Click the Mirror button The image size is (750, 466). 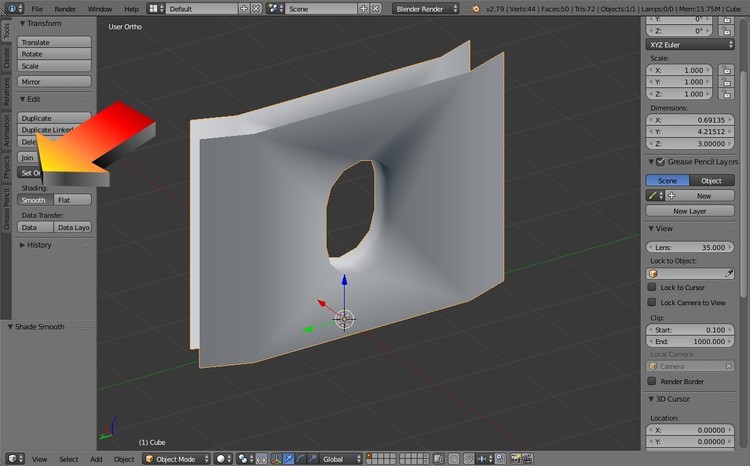[55, 81]
